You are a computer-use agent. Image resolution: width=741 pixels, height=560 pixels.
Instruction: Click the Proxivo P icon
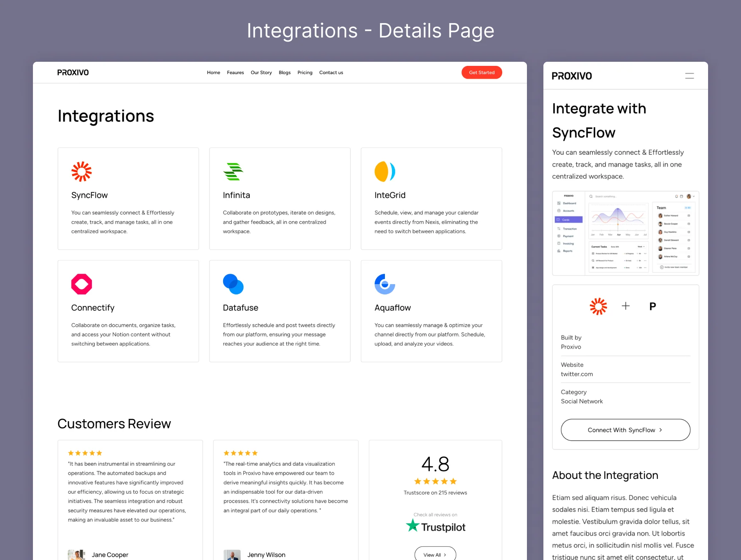click(x=652, y=306)
